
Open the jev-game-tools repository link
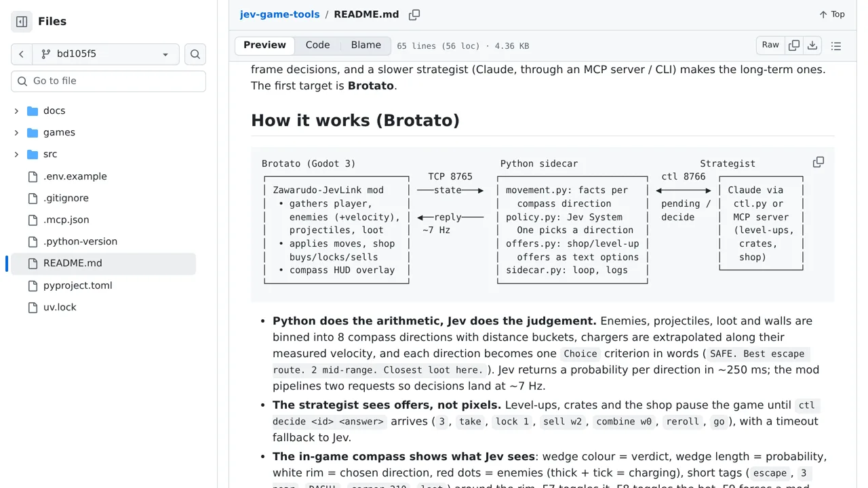[x=279, y=14]
